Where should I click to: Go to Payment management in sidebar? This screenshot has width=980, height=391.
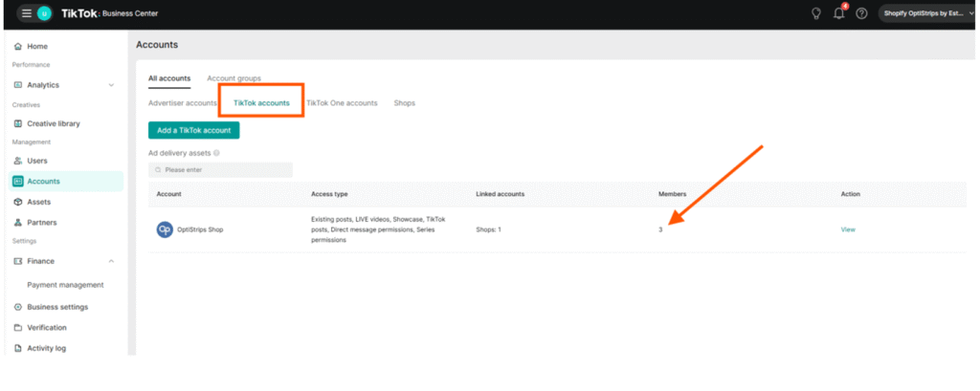pyautogui.click(x=65, y=285)
